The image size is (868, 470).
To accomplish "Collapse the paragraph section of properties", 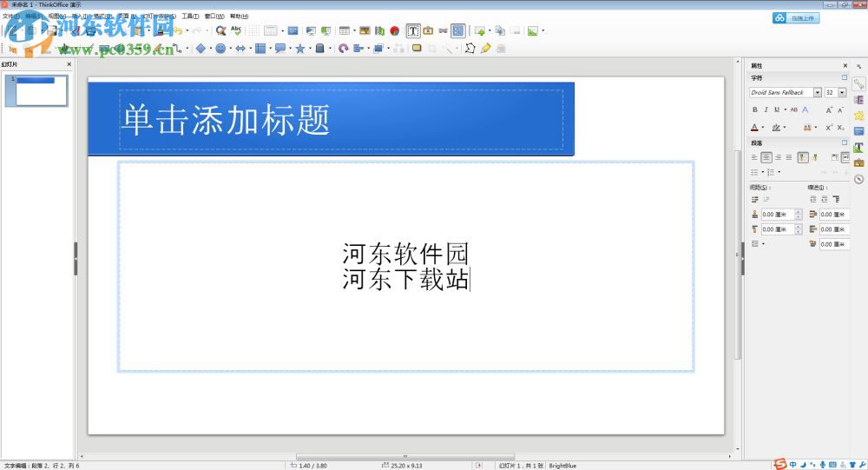I will (x=845, y=142).
